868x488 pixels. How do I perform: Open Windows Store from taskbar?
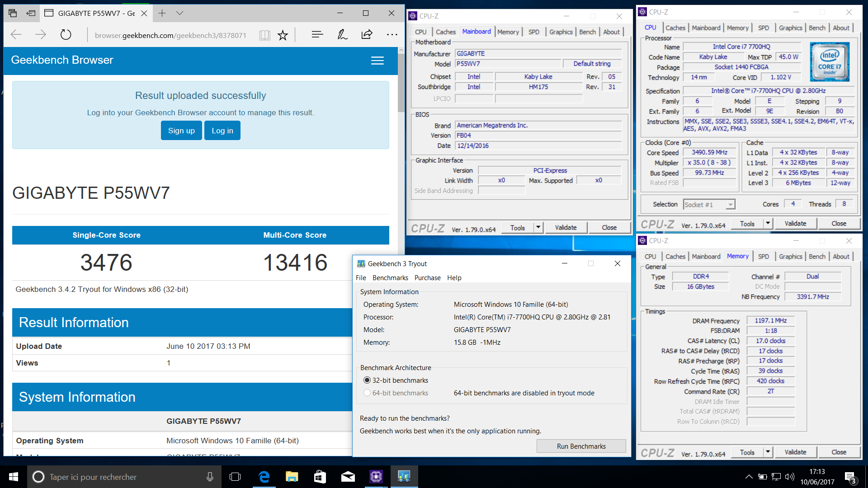(x=320, y=477)
